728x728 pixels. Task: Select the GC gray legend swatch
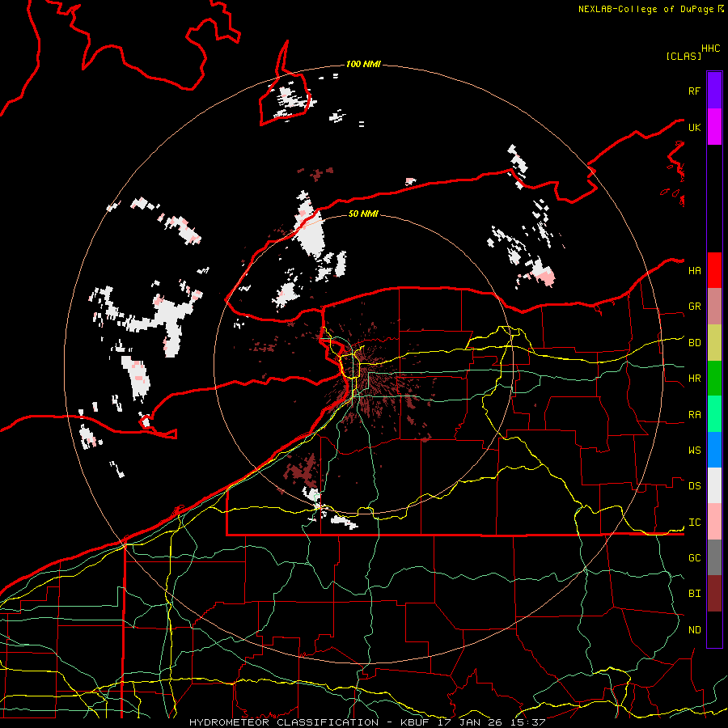pyautogui.click(x=714, y=557)
